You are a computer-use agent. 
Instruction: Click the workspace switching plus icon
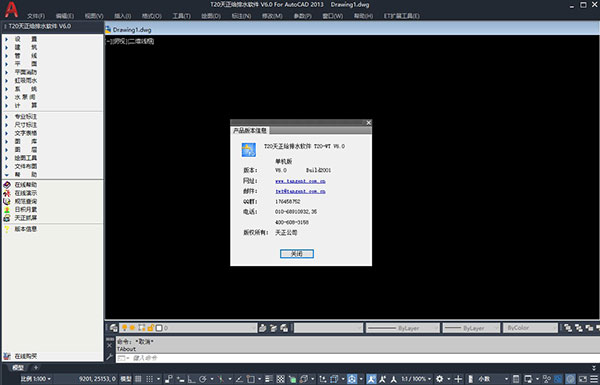(x=458, y=379)
